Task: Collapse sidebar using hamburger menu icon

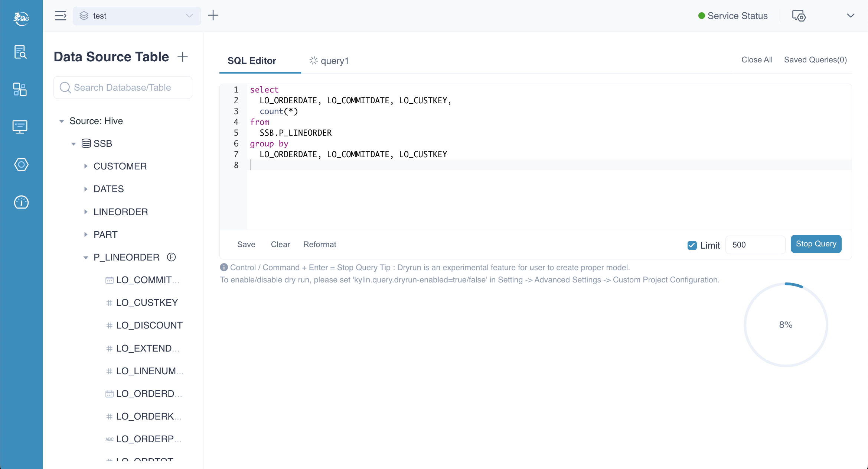Action: coord(61,16)
